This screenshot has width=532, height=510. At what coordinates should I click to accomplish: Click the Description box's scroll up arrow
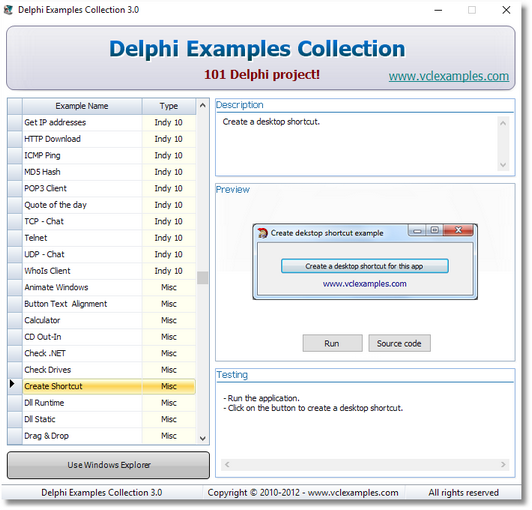tap(503, 123)
